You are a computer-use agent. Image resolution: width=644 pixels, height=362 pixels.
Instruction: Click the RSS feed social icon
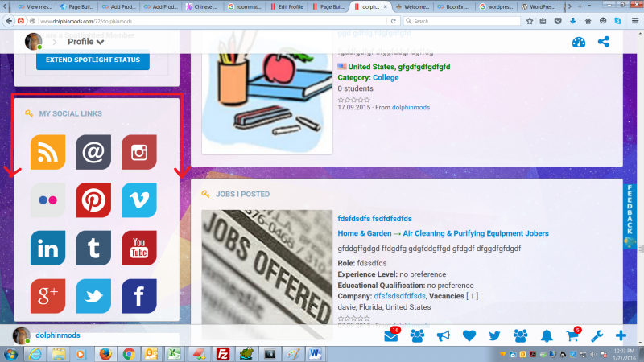tap(47, 152)
